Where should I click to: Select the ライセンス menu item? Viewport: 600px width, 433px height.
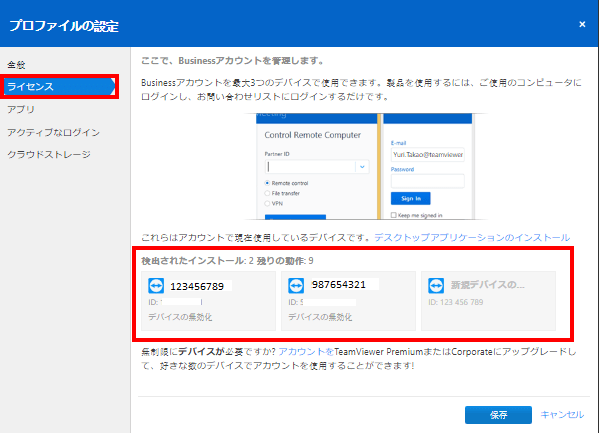59,86
